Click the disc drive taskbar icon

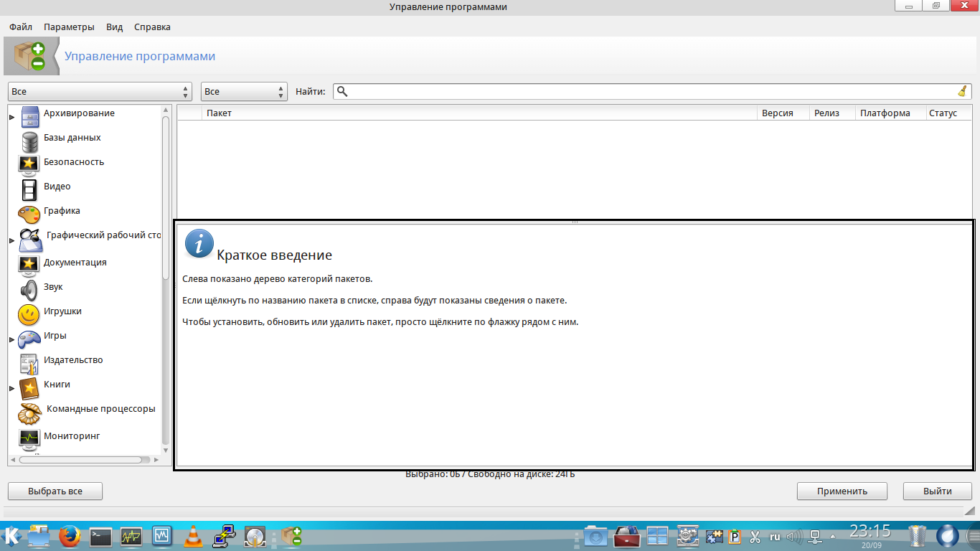[x=255, y=536]
